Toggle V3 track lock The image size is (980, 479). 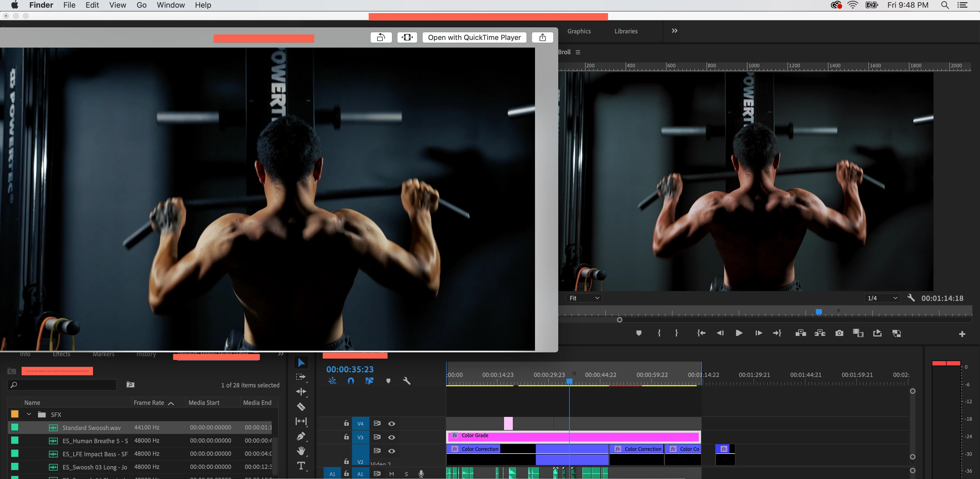pos(346,437)
